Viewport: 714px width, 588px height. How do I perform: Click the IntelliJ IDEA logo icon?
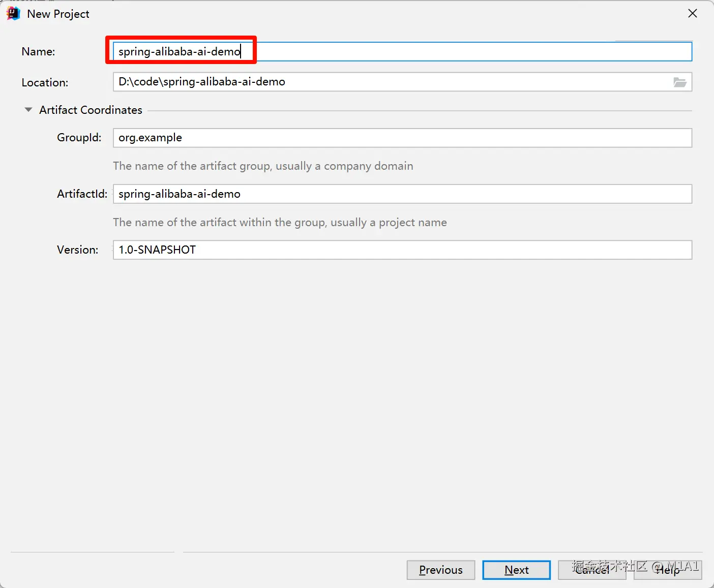[13, 14]
